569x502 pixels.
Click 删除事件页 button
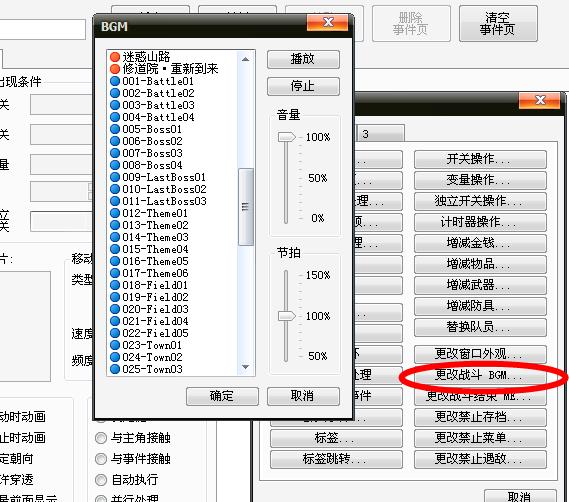[411, 24]
